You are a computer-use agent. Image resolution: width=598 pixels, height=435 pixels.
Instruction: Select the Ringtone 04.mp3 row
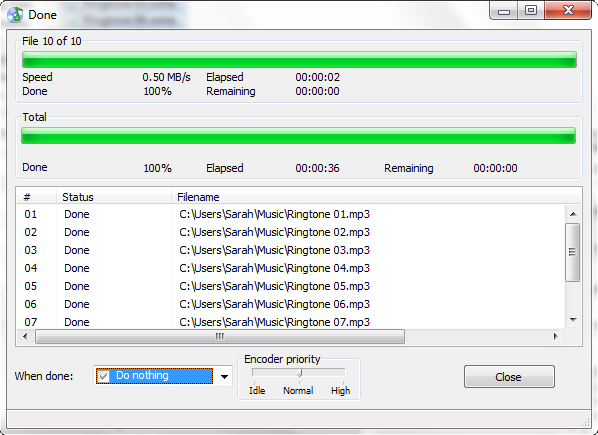[291, 268]
